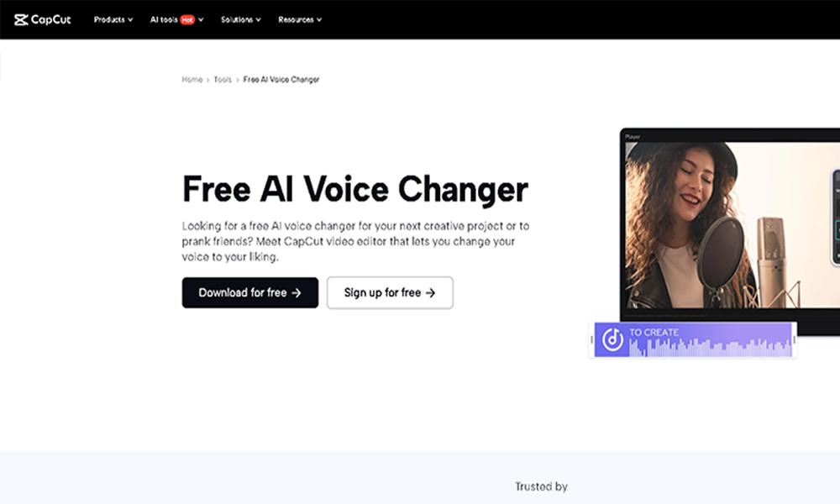Click the music note icon on audio clip

click(612, 339)
